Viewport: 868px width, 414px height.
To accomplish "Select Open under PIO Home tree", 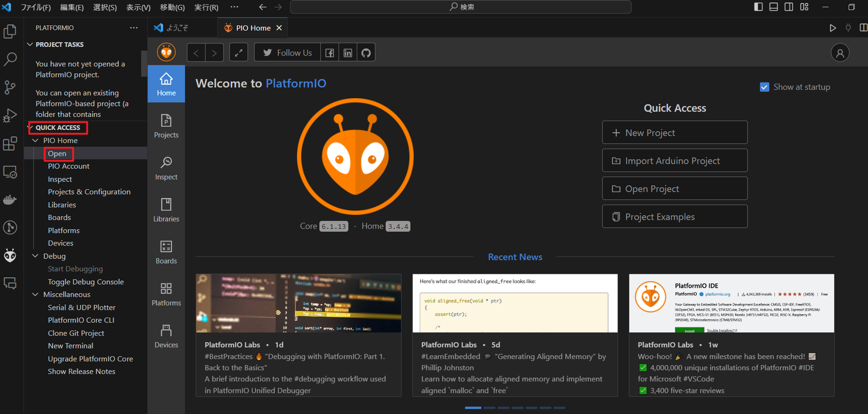I will click(x=57, y=154).
